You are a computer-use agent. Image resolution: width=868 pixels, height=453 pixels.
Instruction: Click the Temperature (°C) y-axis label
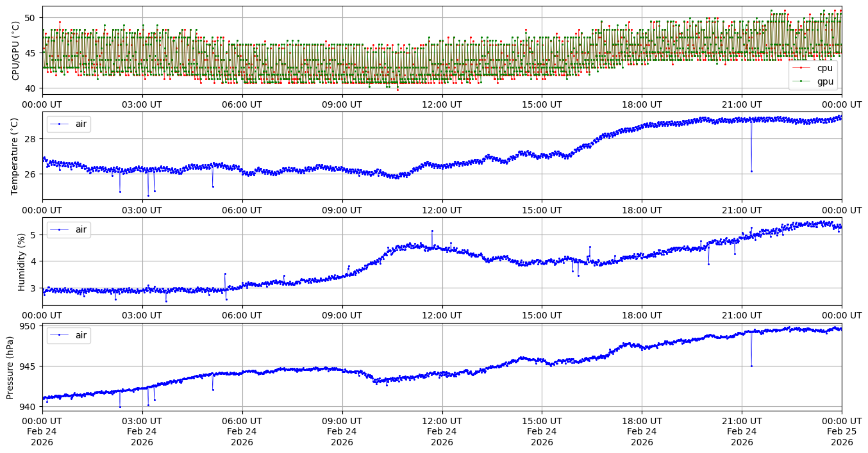[16, 156]
